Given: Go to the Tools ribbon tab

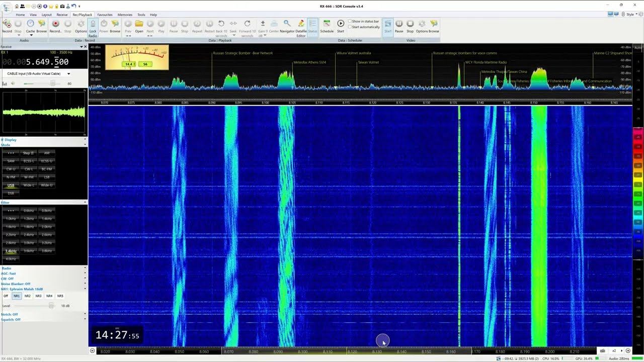Looking at the screenshot, I should pos(141,15).
